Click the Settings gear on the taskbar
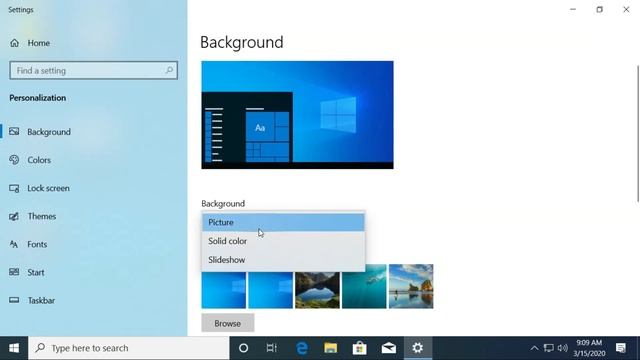Screen dimensions: 640x360 click(x=418, y=348)
